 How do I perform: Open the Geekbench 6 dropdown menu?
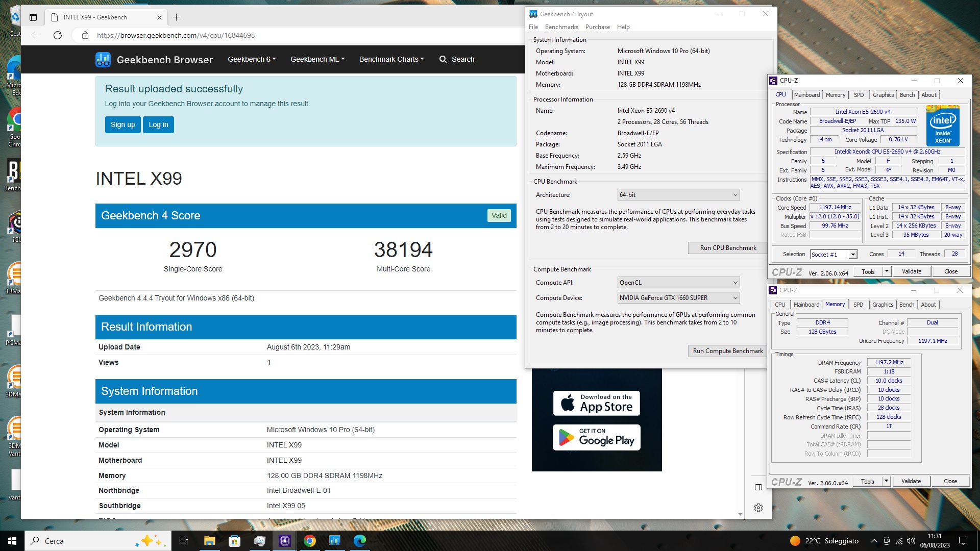tap(252, 59)
